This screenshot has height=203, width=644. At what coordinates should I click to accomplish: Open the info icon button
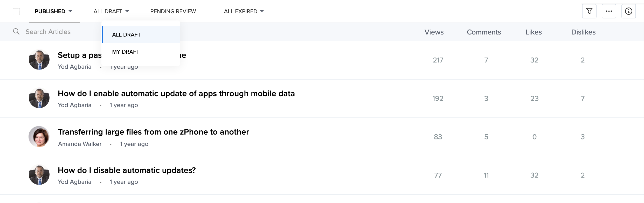(628, 11)
